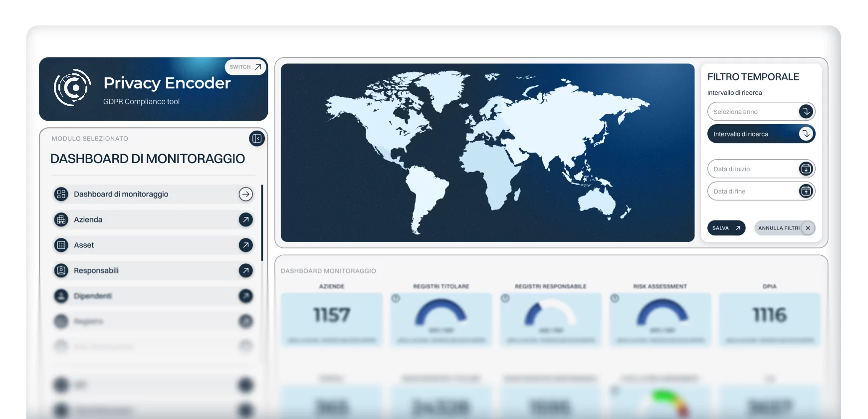Open Dashboard di monitoraggio menu item
The image size is (868, 419).
tap(154, 194)
